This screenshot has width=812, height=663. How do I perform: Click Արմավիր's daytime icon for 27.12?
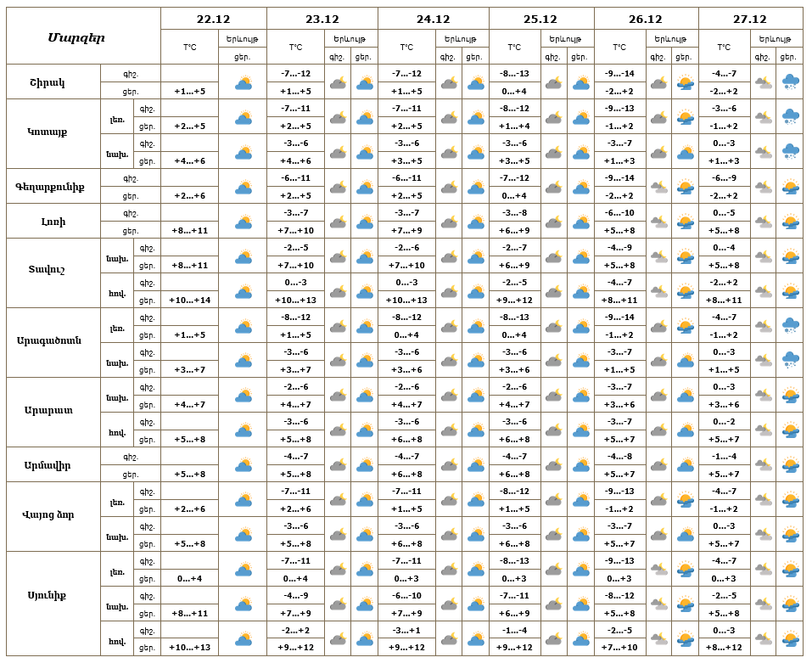point(790,465)
